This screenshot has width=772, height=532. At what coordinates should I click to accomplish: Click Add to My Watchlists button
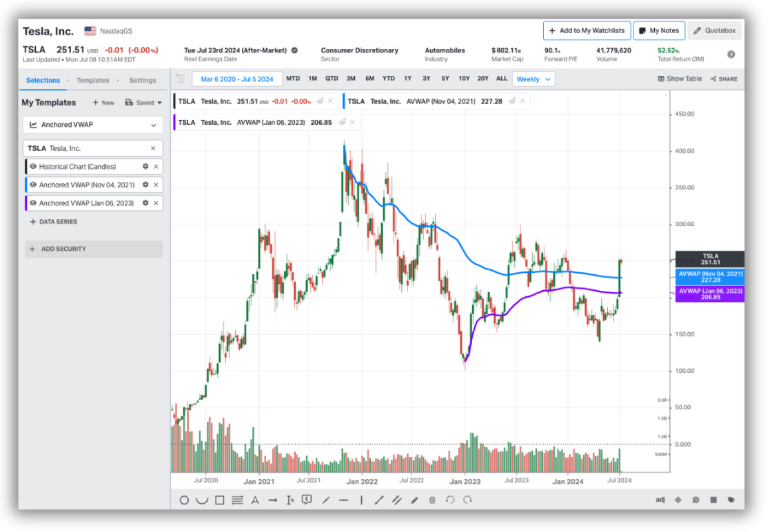coord(587,30)
